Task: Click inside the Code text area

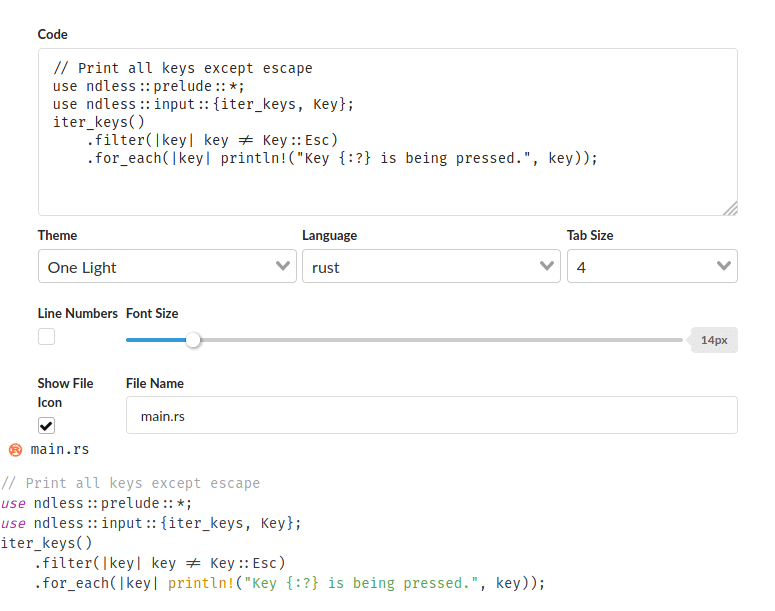Action: coord(388,190)
